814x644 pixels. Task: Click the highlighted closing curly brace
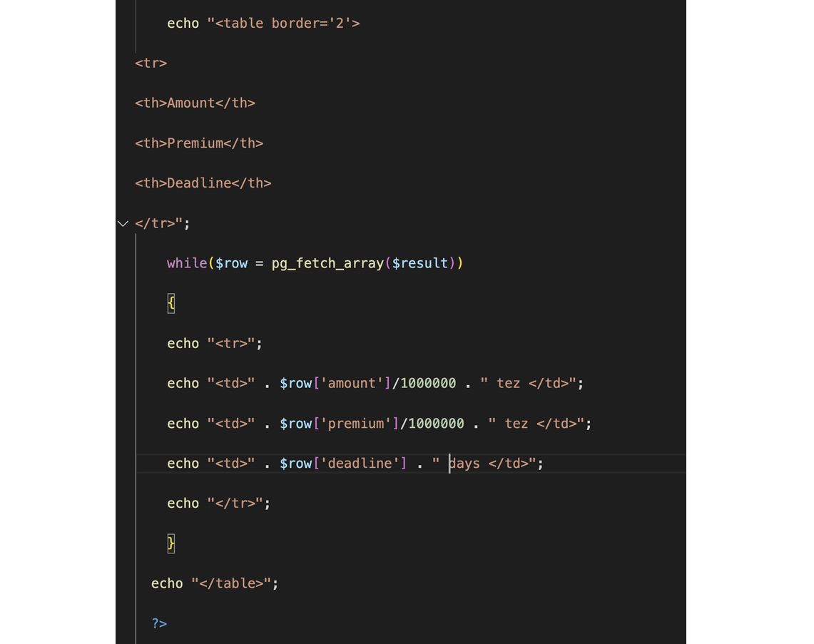tap(171, 543)
